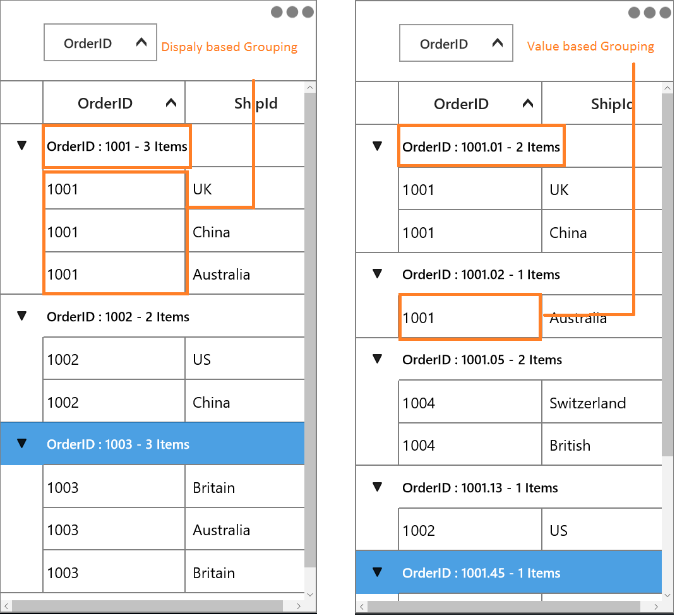Collapse the OrderID : 1001.13 group arrow
This screenshot has height=616, width=682.
point(378,487)
